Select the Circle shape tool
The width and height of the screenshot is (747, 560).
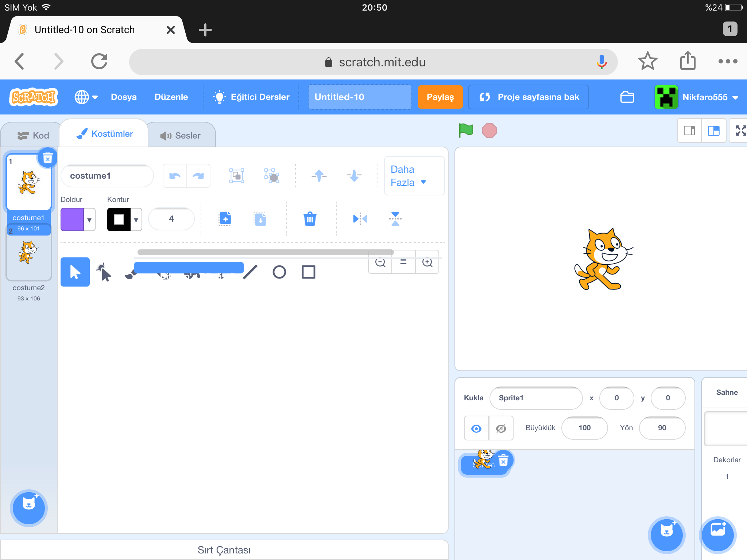(279, 272)
